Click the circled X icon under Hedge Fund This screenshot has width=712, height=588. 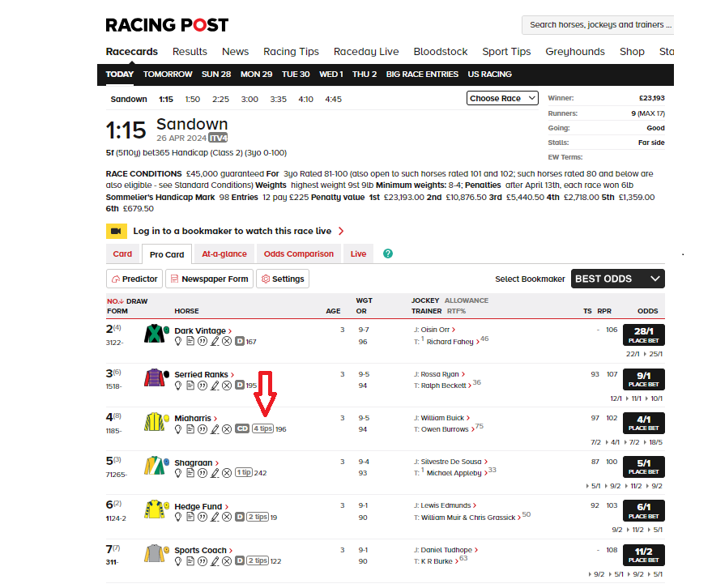pyautogui.click(x=227, y=517)
